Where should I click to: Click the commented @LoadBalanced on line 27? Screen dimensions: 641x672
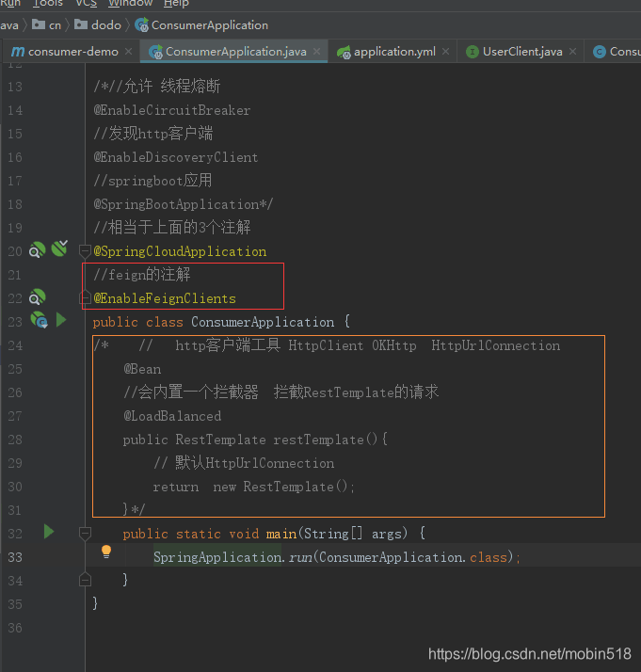pyautogui.click(x=172, y=416)
